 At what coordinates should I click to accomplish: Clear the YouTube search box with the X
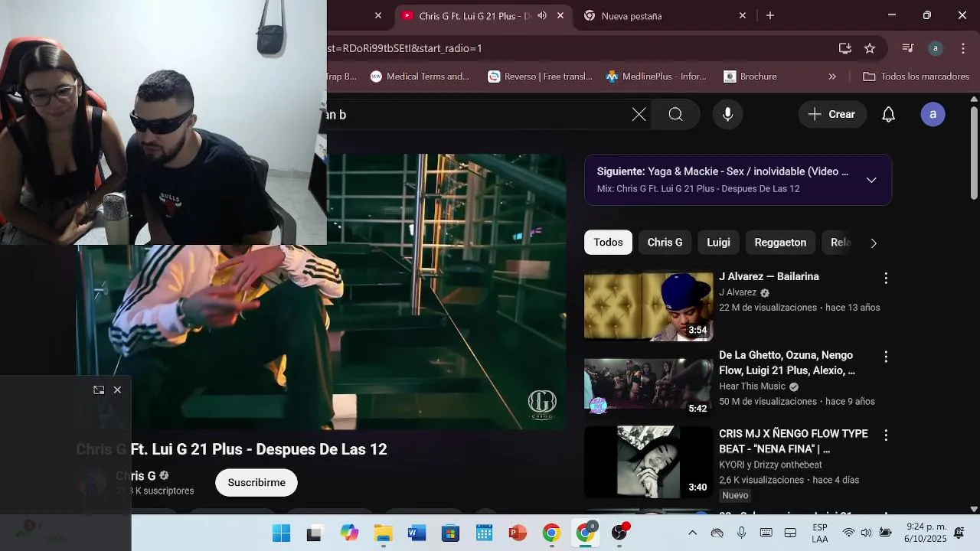639,115
